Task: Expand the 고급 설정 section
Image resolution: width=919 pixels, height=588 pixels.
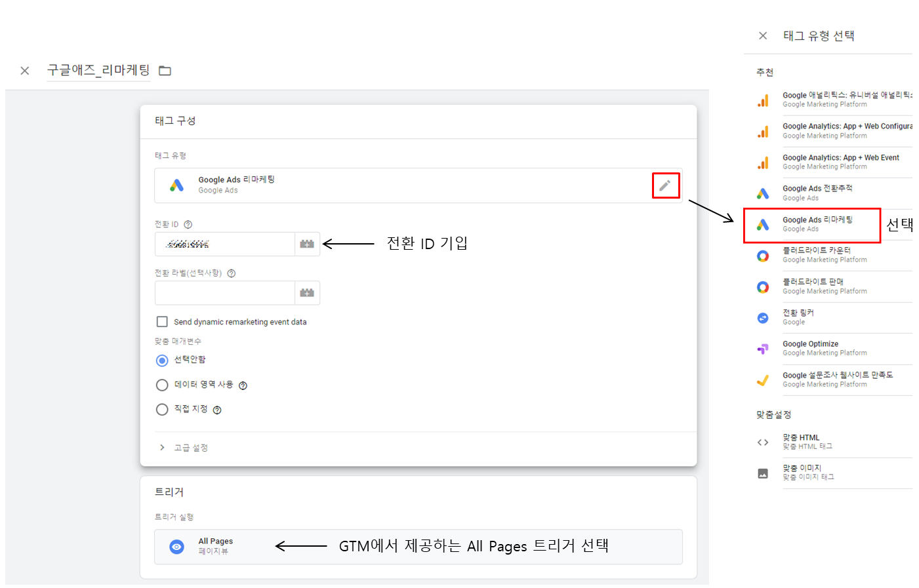Action: 184,448
